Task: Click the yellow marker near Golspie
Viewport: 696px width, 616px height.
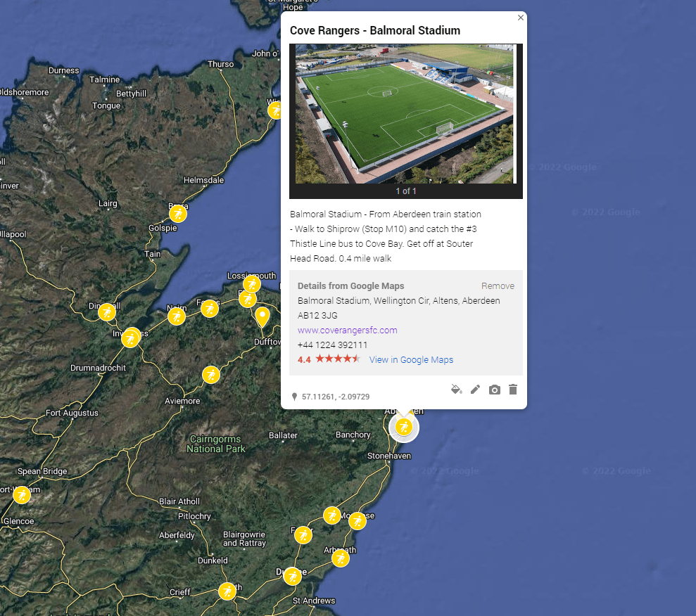Action: click(178, 214)
